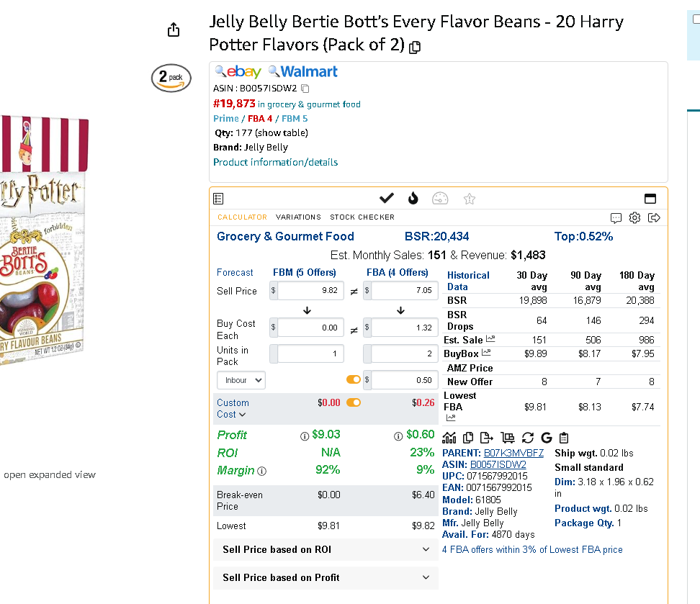Screen dimensions: 700x604
Task: Copy product title with clipboard icon
Action: 415,47
